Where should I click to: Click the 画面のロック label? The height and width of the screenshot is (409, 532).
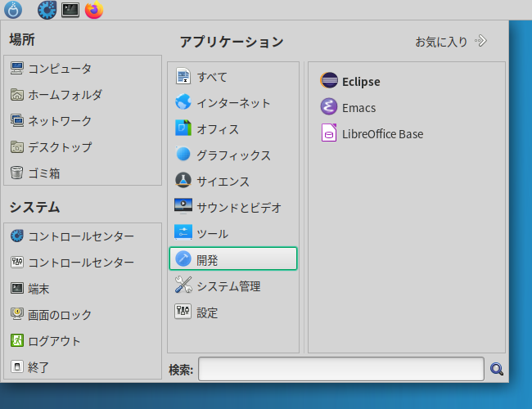[x=60, y=315]
